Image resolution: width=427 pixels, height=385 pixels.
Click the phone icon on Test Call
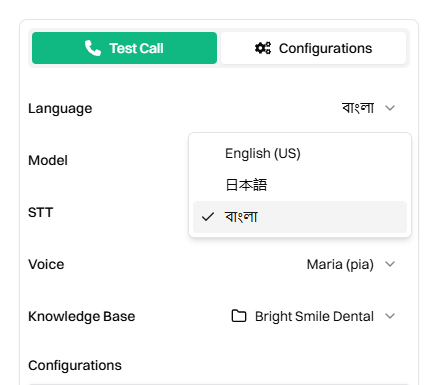click(93, 48)
